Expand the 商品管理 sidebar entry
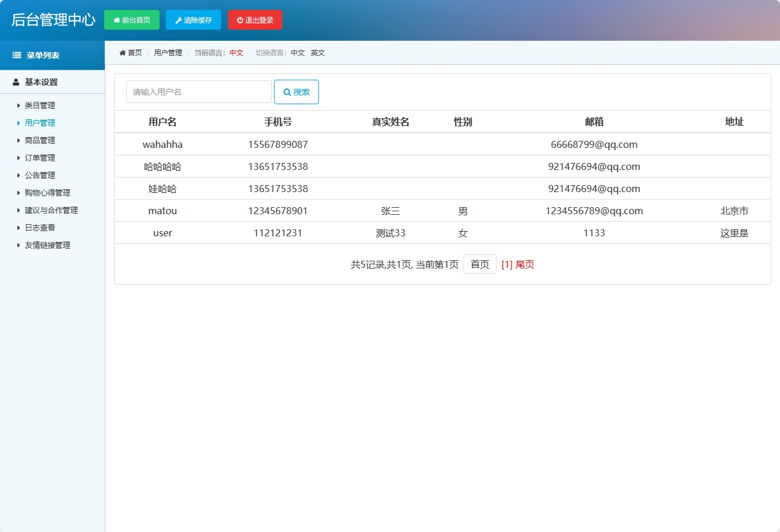Viewport: 780px width, 532px height. click(39, 140)
